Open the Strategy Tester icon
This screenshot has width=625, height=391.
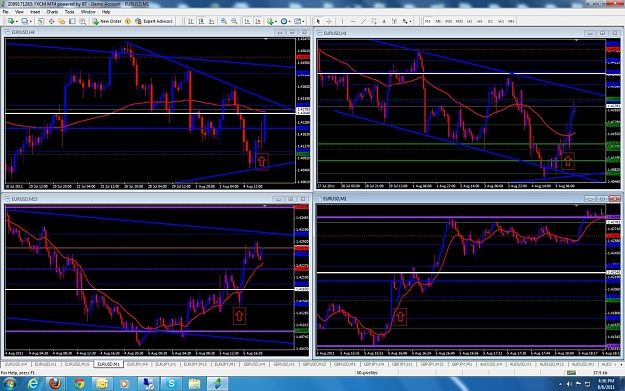83,21
